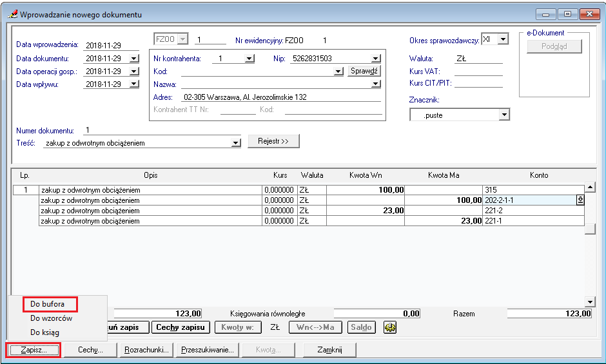Click the Waluta ZŁ field
The image size is (606, 364).
(x=478, y=59)
